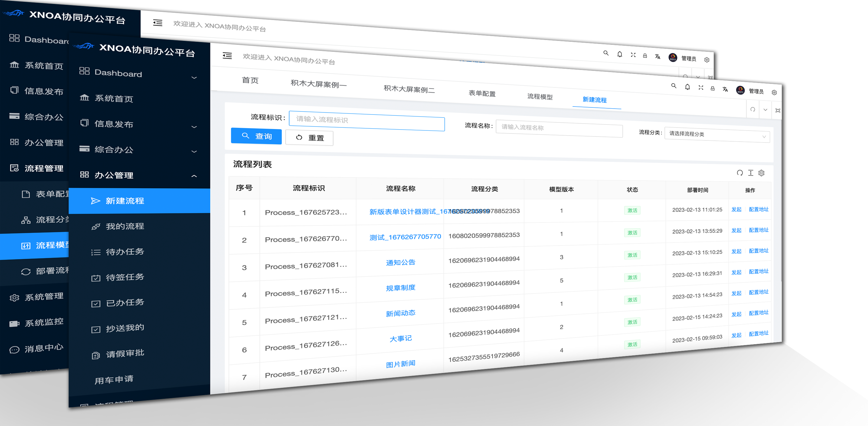The height and width of the screenshot is (426, 868).
Task: Open 测试_1676267705770 process link
Action: coord(405,237)
